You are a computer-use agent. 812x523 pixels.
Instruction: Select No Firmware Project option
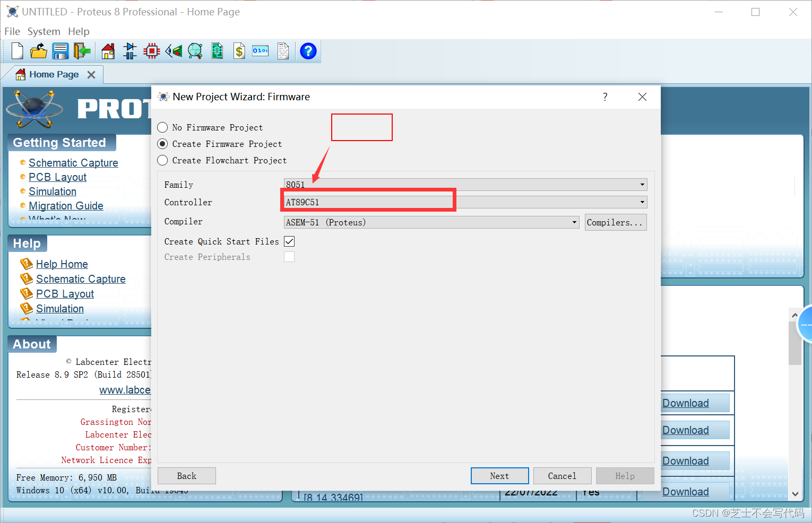162,127
